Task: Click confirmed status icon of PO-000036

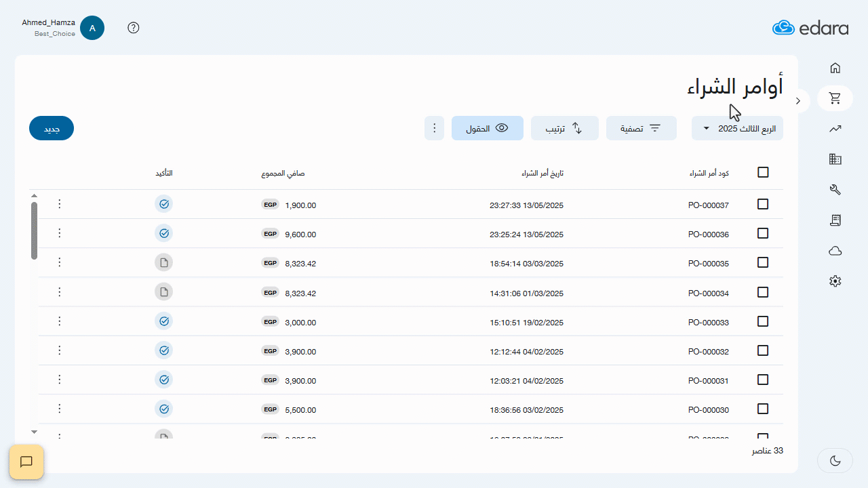Action: coord(163,233)
